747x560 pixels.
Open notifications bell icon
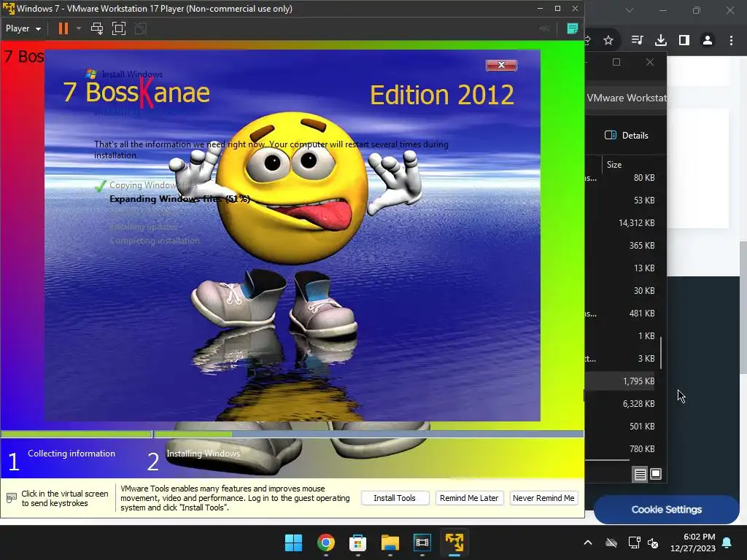click(x=727, y=542)
